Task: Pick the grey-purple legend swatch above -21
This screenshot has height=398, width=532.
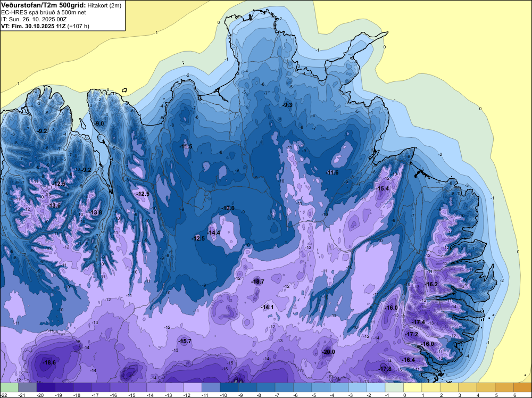Action: click(28, 387)
